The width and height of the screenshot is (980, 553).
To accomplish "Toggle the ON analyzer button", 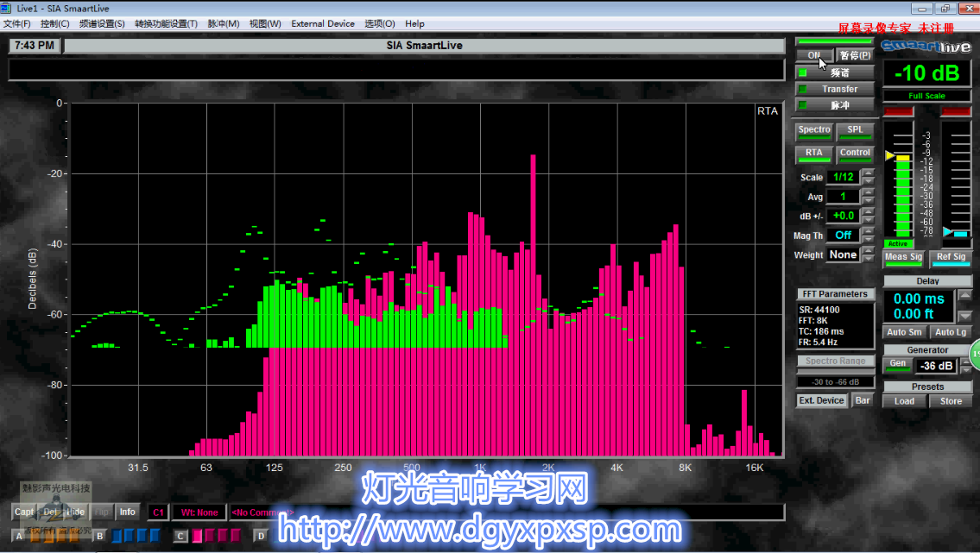I will 814,55.
